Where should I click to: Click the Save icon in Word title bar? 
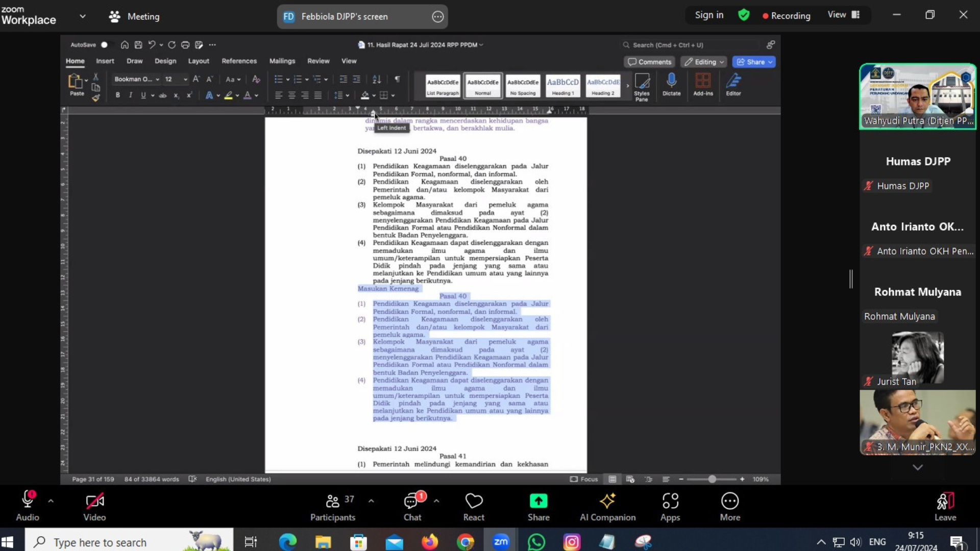click(138, 45)
